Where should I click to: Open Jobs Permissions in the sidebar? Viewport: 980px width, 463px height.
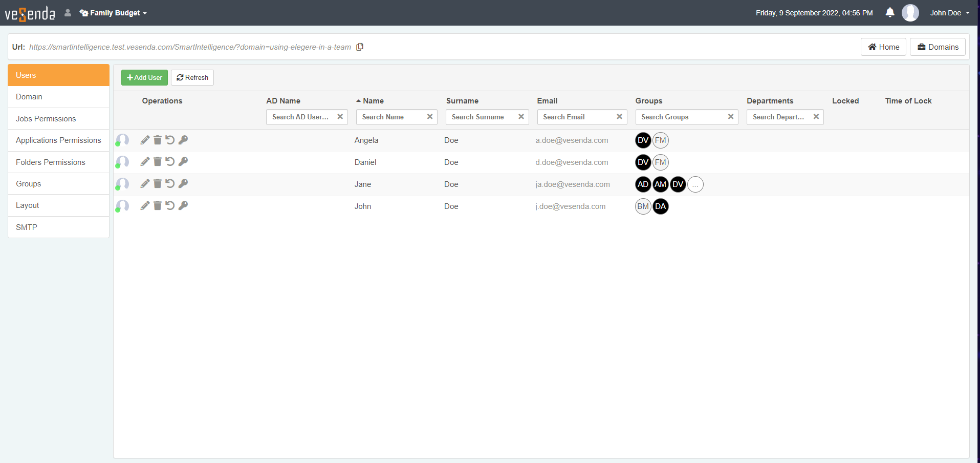click(x=46, y=119)
